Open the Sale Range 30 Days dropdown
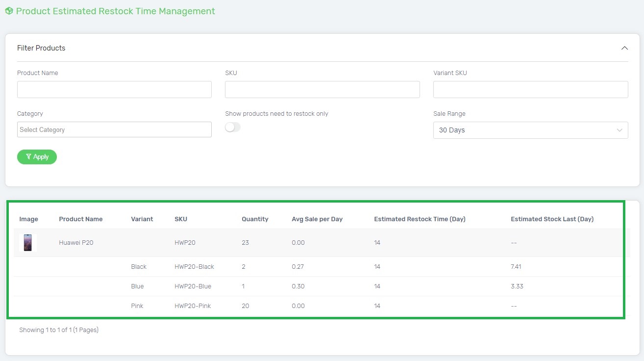The height and width of the screenshot is (361, 644). click(x=530, y=130)
